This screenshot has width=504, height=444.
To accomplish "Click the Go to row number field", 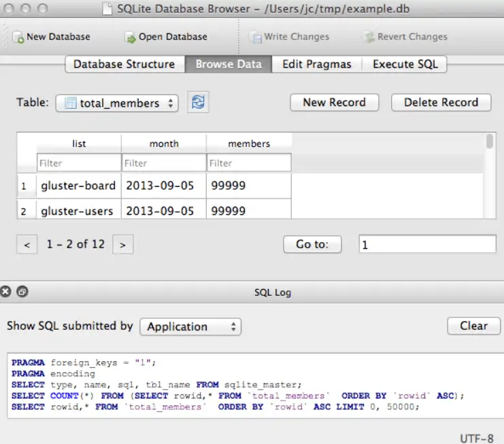I will click(x=428, y=244).
